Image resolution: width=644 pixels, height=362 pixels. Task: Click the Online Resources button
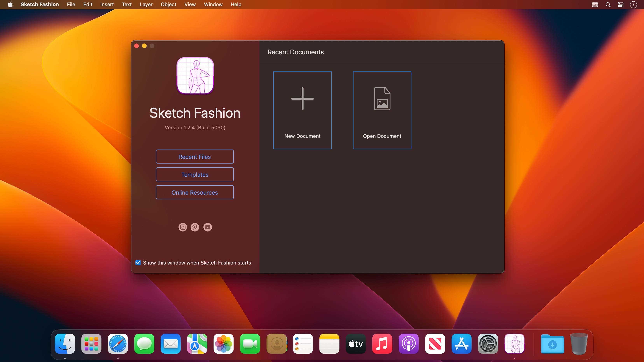195,192
